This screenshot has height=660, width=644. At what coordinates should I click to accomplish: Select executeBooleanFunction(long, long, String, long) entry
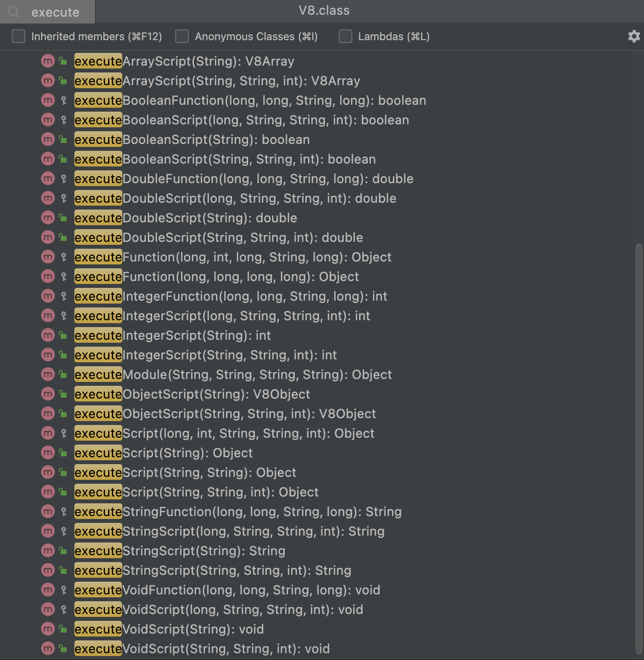(250, 100)
